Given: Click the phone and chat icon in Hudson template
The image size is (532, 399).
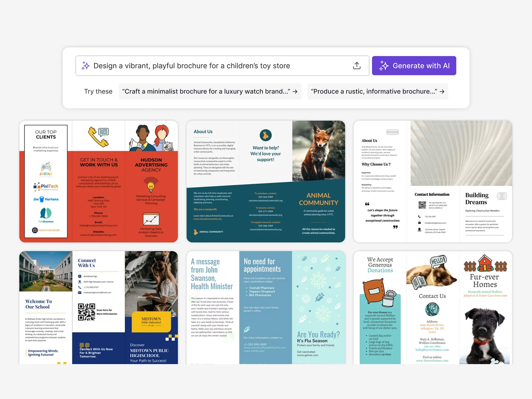Looking at the screenshot, I should [98, 137].
